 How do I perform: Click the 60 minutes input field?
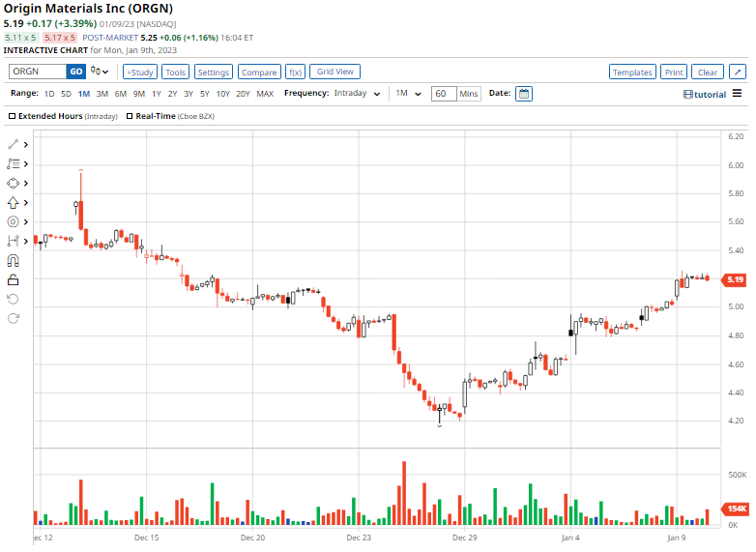(x=444, y=94)
